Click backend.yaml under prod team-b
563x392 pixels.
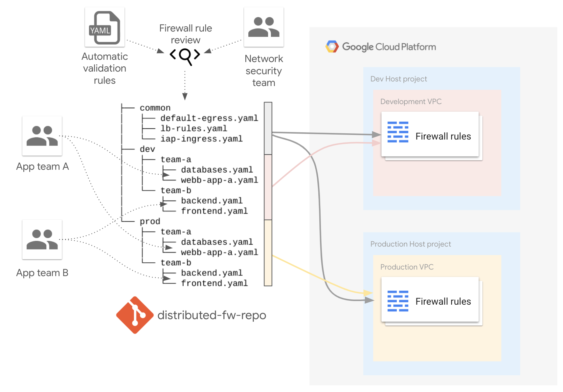pos(212,273)
